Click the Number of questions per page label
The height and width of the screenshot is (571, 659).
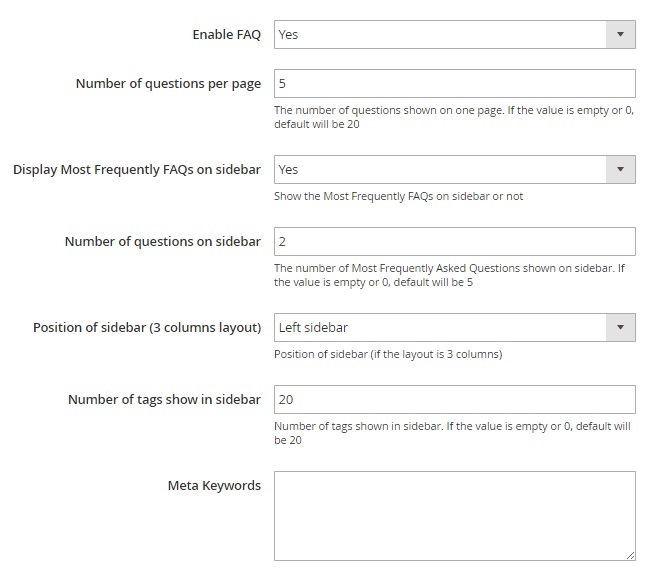pos(168,84)
